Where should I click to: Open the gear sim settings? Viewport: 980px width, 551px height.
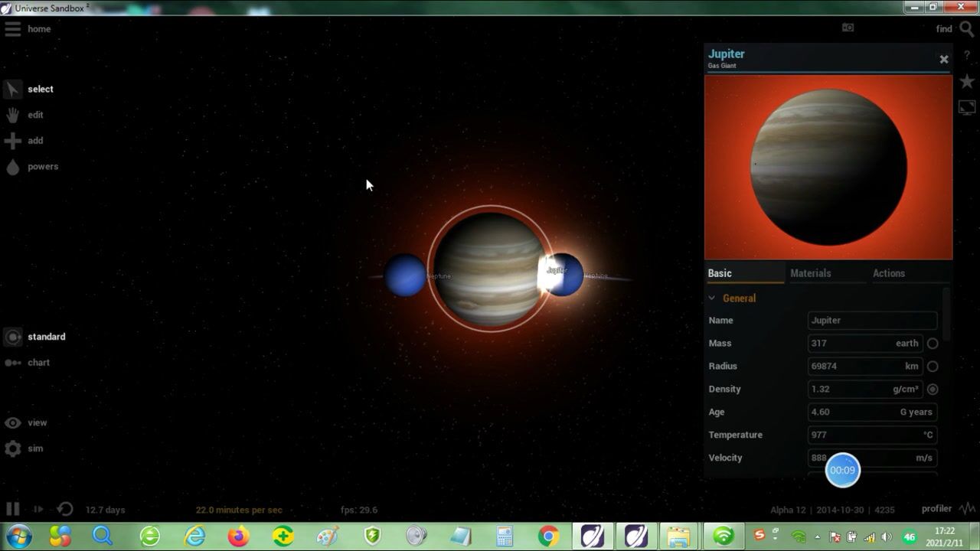pyautogui.click(x=12, y=448)
